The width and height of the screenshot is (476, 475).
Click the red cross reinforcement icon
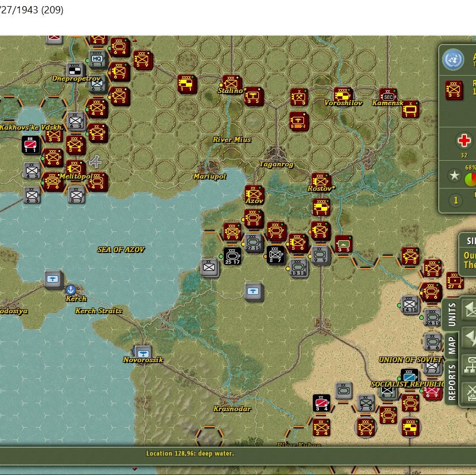coord(464,141)
